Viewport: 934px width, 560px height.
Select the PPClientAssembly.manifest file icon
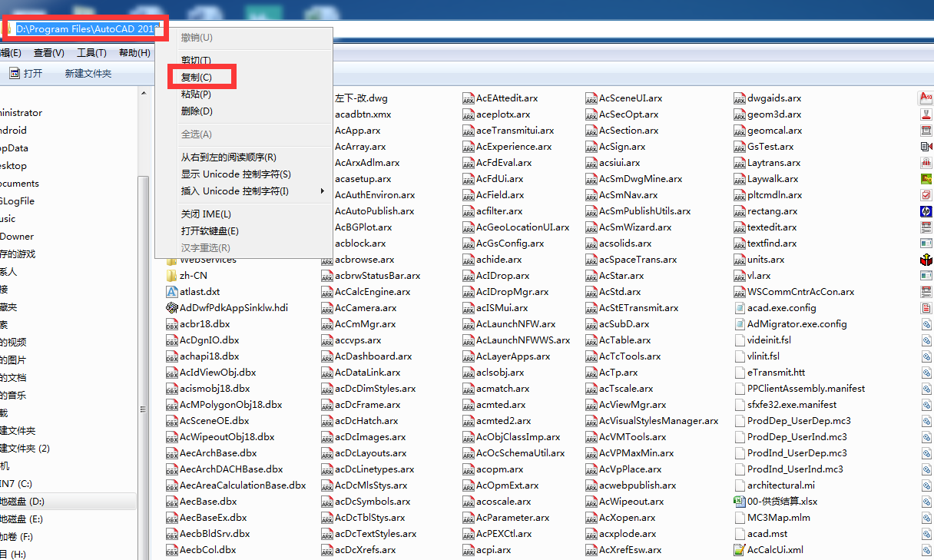click(x=740, y=389)
